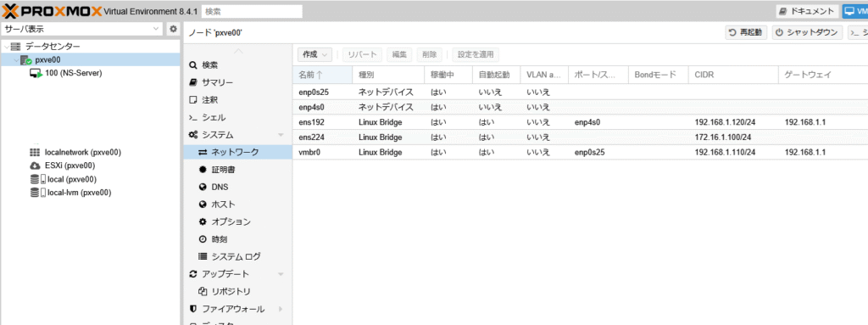Collapse the アップデート menu section arrow
Viewport: 868px width, 325px height.
coord(281,274)
